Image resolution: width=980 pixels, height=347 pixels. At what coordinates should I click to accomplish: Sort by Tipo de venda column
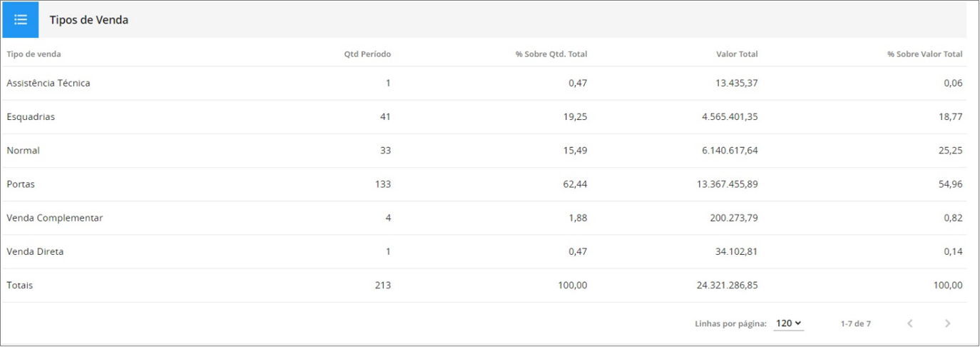(34, 54)
